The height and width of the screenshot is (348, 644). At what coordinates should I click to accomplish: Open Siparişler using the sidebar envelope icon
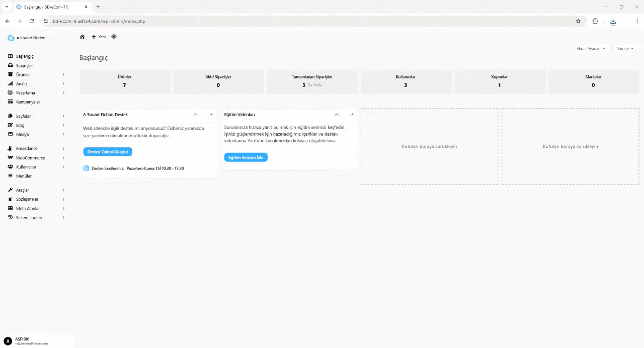coord(10,65)
